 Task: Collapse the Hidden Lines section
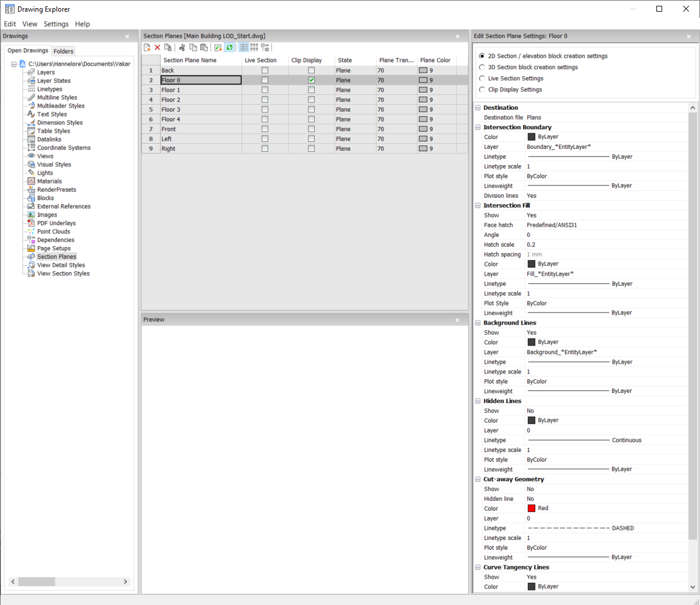477,400
